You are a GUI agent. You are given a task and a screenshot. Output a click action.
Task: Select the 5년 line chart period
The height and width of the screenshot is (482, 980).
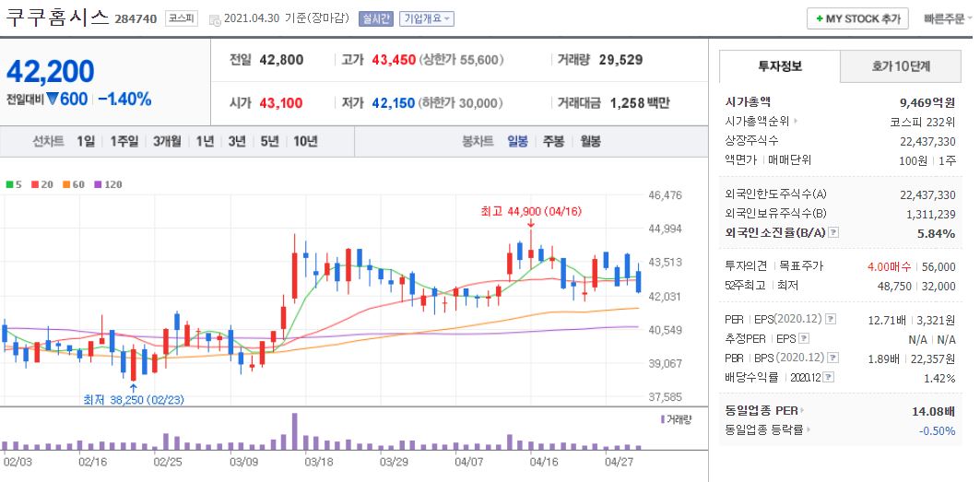tap(269, 141)
